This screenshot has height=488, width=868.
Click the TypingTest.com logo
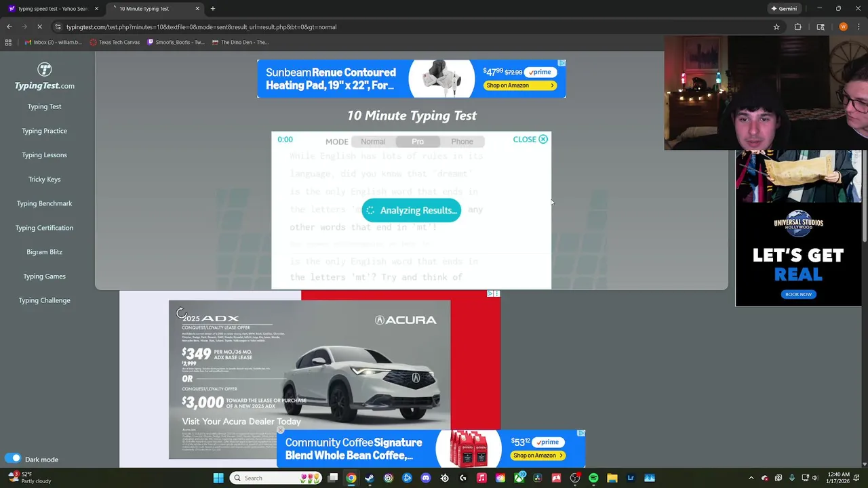tap(44, 77)
